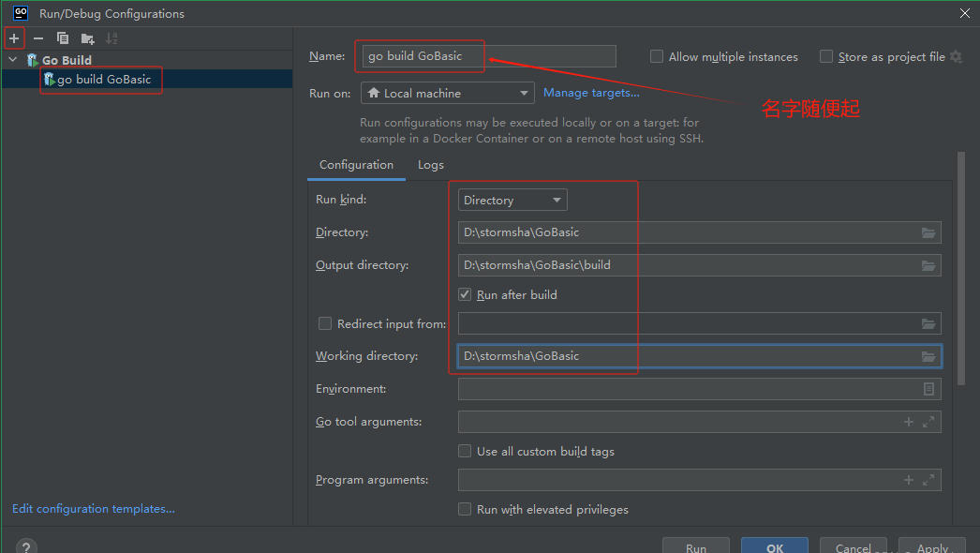This screenshot has height=553, width=980.
Task: Click the Copy Configuration icon
Action: coord(63,38)
